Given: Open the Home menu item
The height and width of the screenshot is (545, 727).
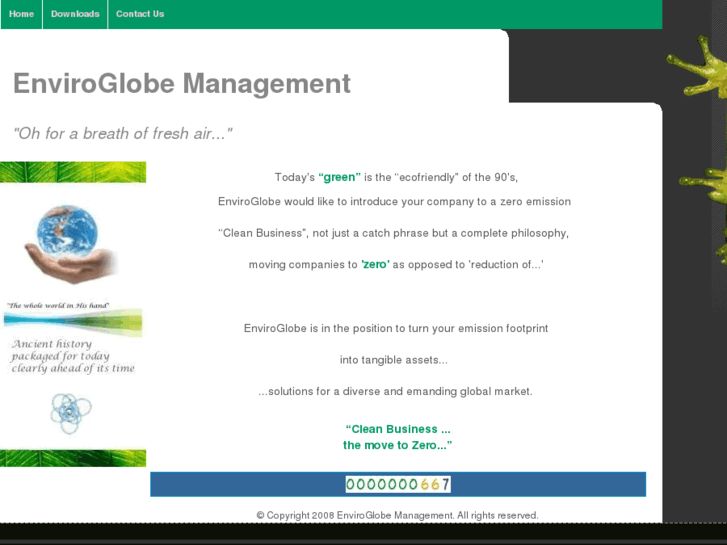Looking at the screenshot, I should [x=21, y=14].
